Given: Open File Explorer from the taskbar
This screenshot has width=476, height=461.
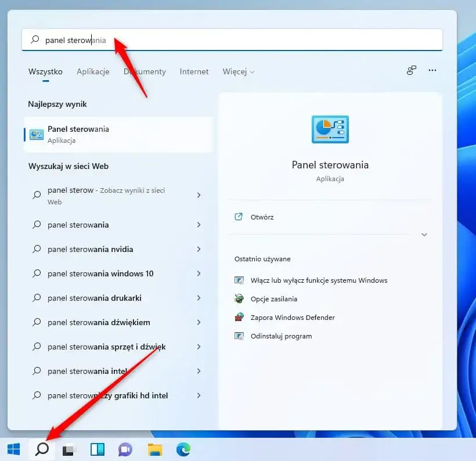Looking at the screenshot, I should click(154, 449).
